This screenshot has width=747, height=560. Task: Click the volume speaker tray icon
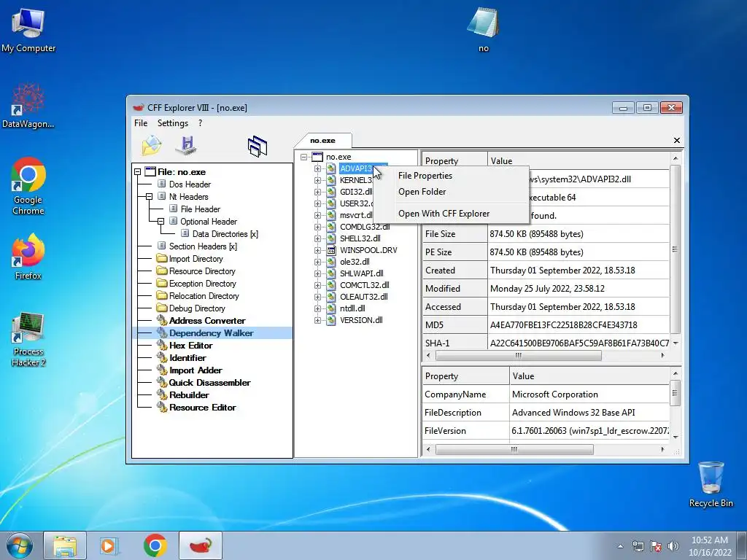(x=673, y=546)
